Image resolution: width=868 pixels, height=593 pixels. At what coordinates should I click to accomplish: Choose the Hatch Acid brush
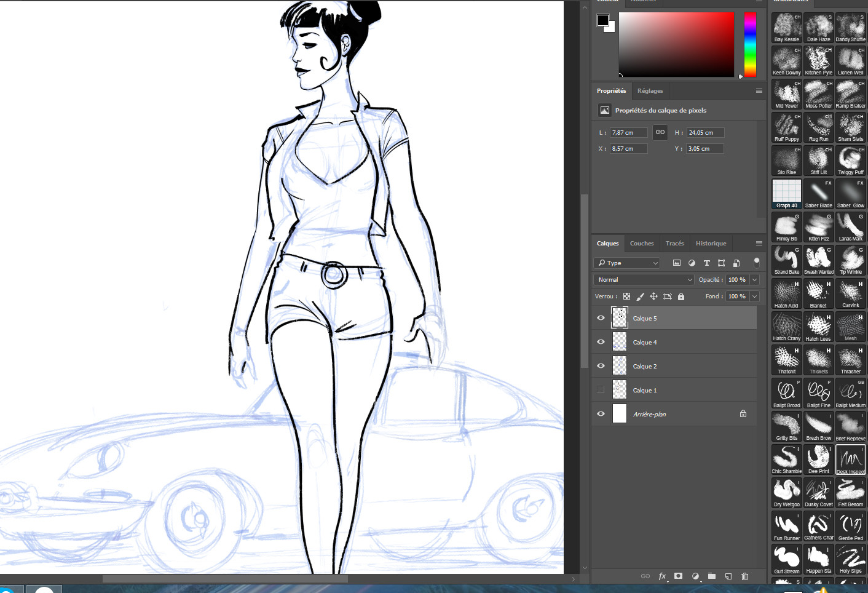tap(787, 294)
